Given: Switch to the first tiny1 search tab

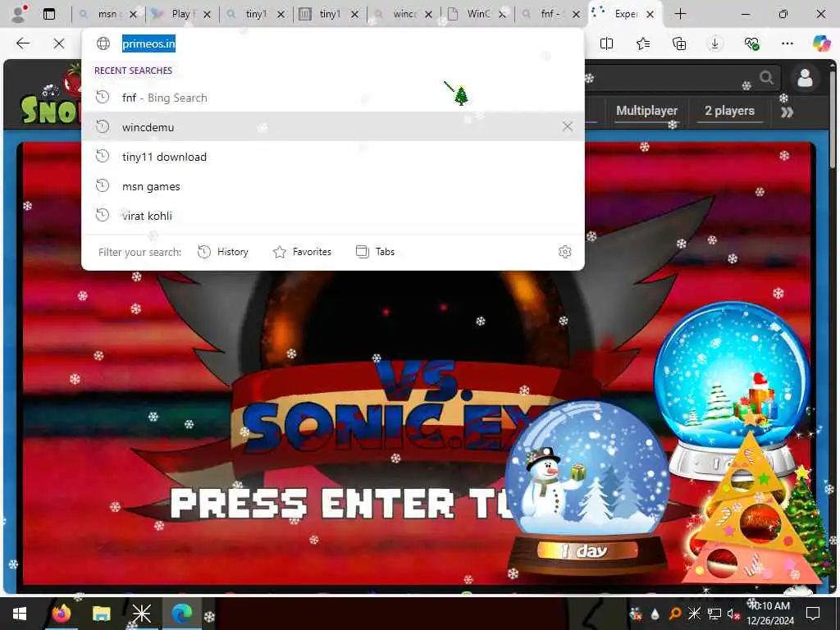Looking at the screenshot, I should (x=254, y=14).
